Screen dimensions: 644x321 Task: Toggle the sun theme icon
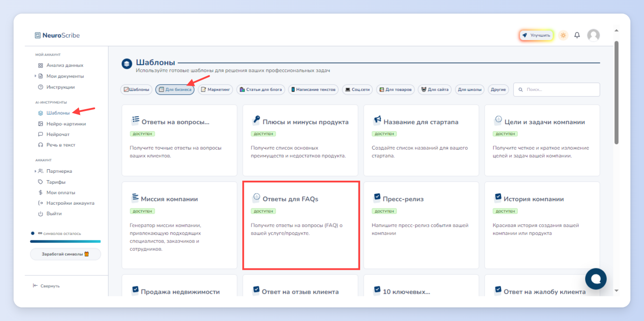563,35
